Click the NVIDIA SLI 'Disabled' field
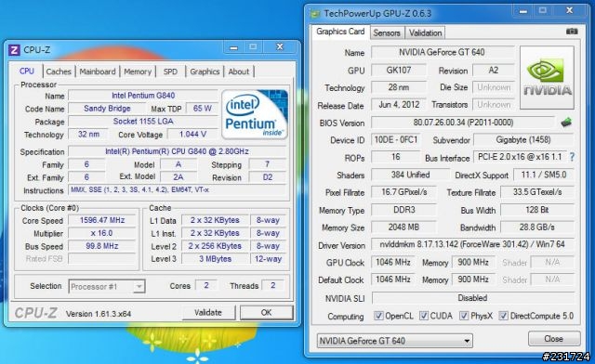595x364 pixels. pyautogui.click(x=473, y=298)
